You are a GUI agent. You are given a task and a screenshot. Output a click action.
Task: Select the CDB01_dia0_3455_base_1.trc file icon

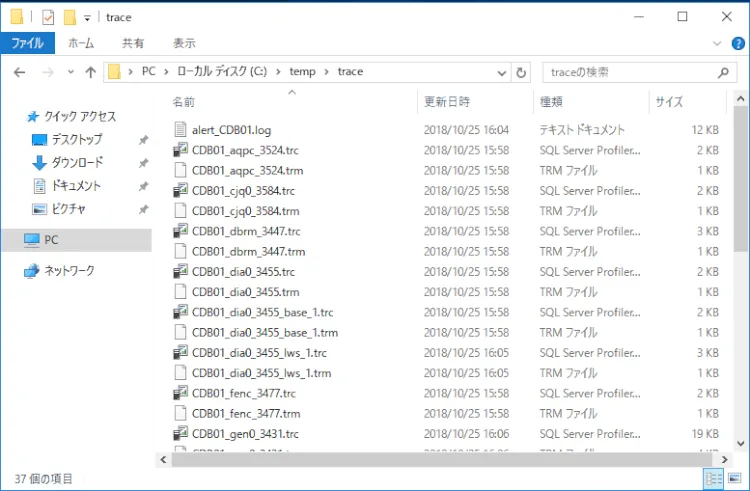click(180, 312)
